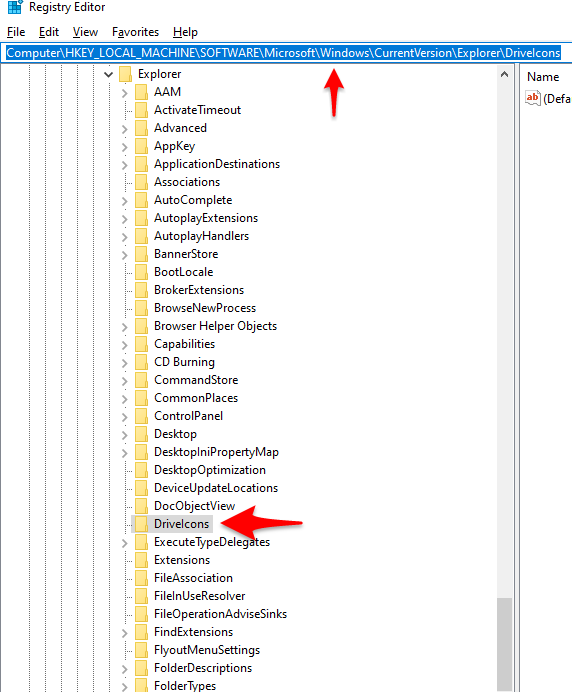Open the View menu

[85, 32]
